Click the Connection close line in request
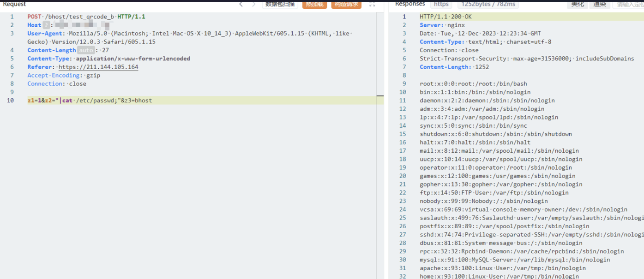 point(57,84)
